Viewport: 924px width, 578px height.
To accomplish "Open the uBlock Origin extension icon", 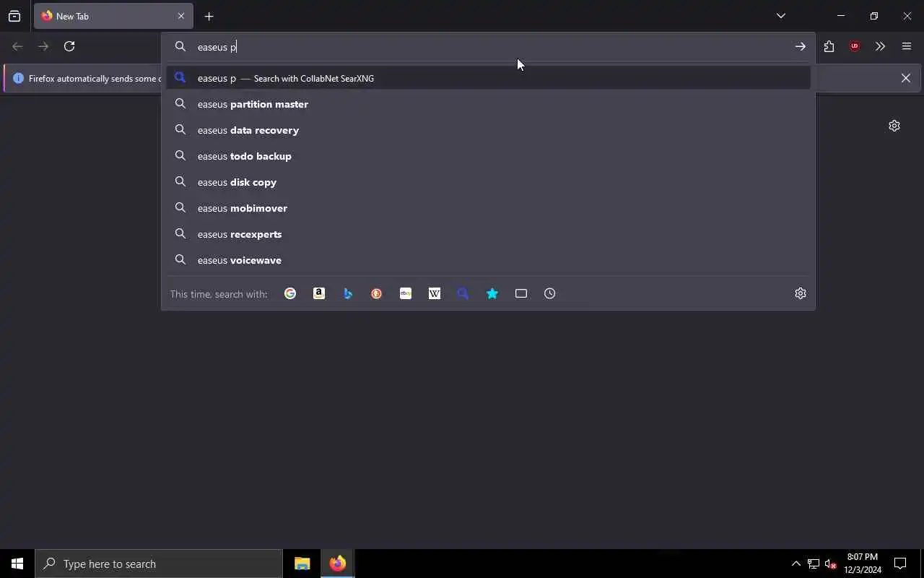I will (855, 46).
